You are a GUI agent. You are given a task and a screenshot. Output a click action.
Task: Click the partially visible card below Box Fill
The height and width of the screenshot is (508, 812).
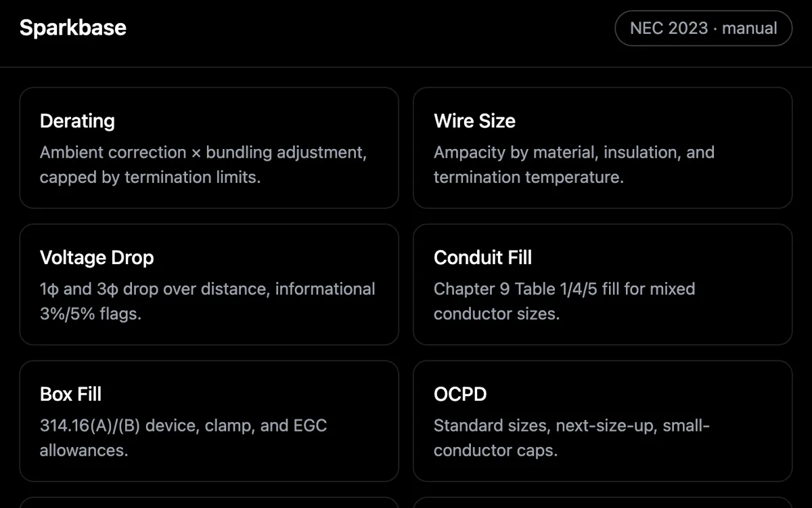209,503
